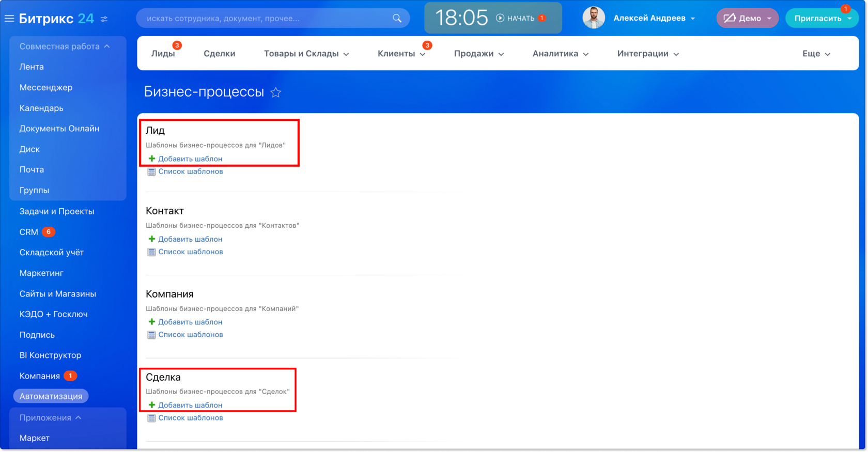868x452 pixels.
Task: Click the list icon beside Список шаблонов under Компания
Action: (x=151, y=335)
